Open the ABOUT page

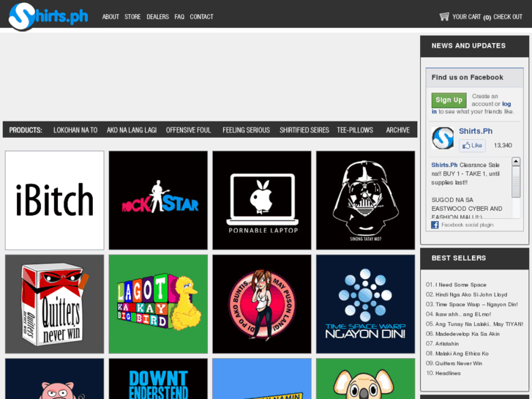(x=110, y=17)
